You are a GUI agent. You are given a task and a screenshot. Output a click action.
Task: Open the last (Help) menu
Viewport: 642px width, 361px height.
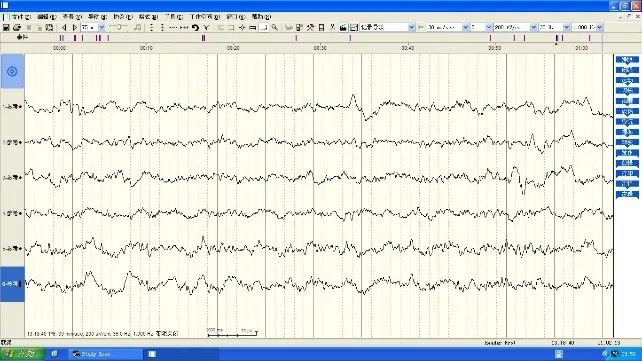[261, 17]
